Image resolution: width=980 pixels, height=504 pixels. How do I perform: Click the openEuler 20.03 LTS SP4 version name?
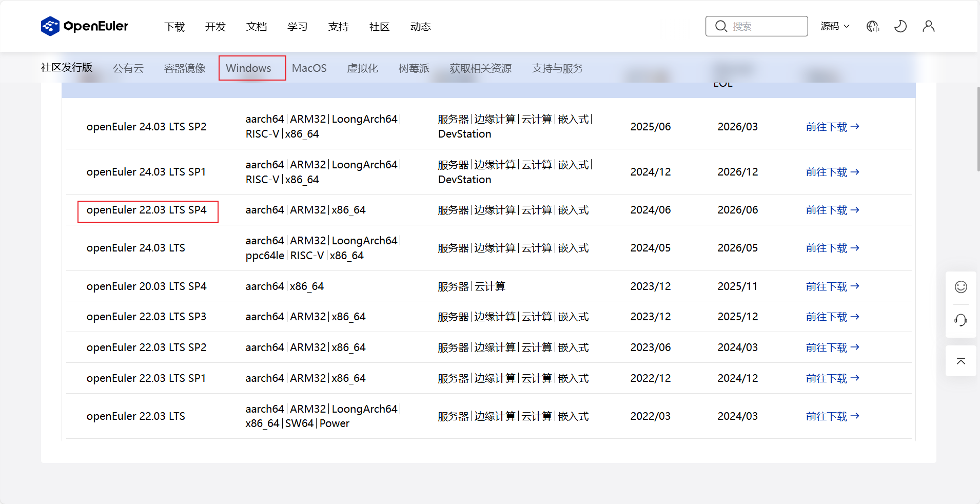(146, 286)
